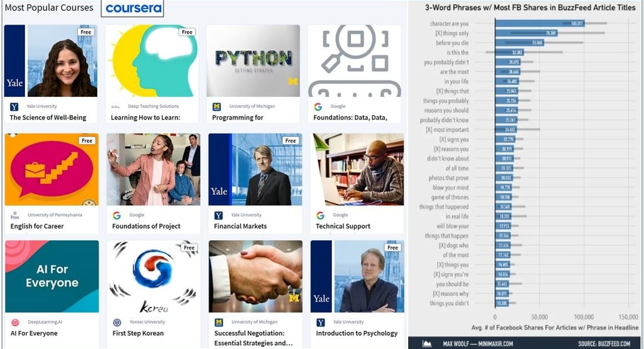Click the Penn logo under English for Career
Image resolution: width=644 pixels, height=349 pixels.
(x=15, y=215)
